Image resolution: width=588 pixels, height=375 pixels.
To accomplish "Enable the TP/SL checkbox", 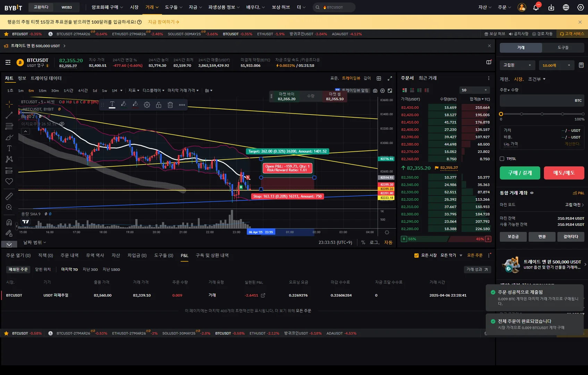I will tap(502, 159).
